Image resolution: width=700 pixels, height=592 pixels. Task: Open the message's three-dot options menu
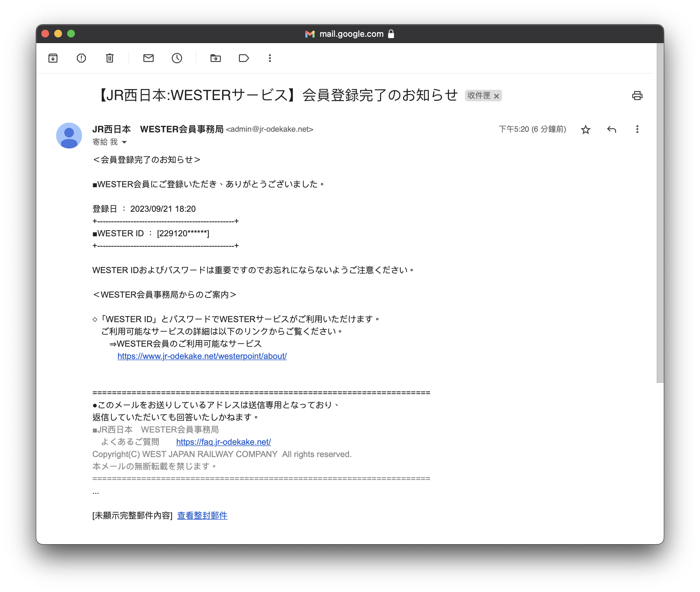coord(637,129)
